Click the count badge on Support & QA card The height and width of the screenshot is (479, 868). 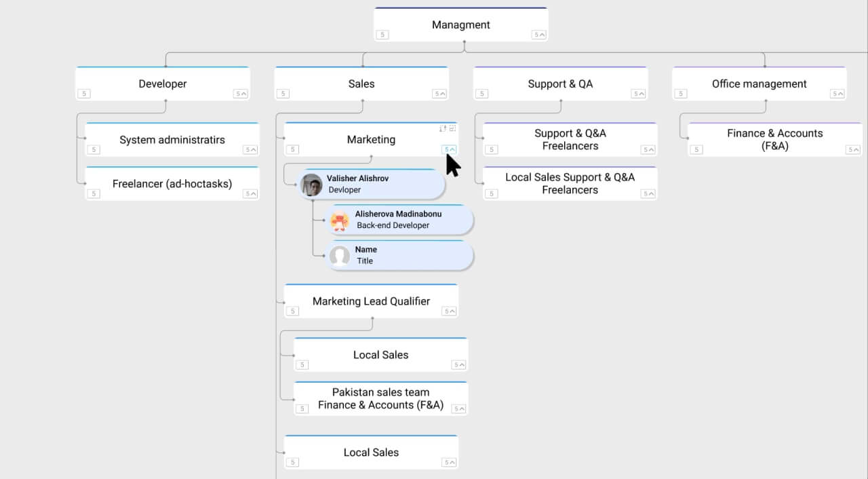click(481, 94)
